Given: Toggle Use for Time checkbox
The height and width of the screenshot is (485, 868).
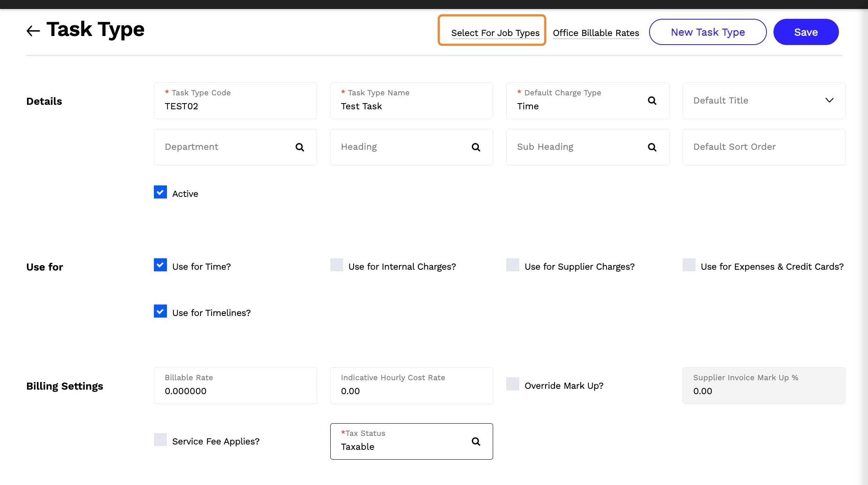Looking at the screenshot, I should [160, 265].
